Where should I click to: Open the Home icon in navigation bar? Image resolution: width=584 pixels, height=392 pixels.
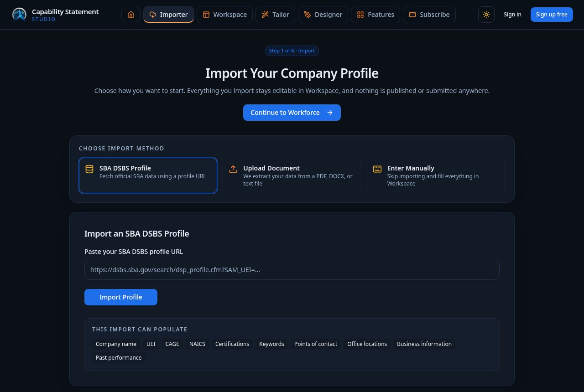coord(131,15)
